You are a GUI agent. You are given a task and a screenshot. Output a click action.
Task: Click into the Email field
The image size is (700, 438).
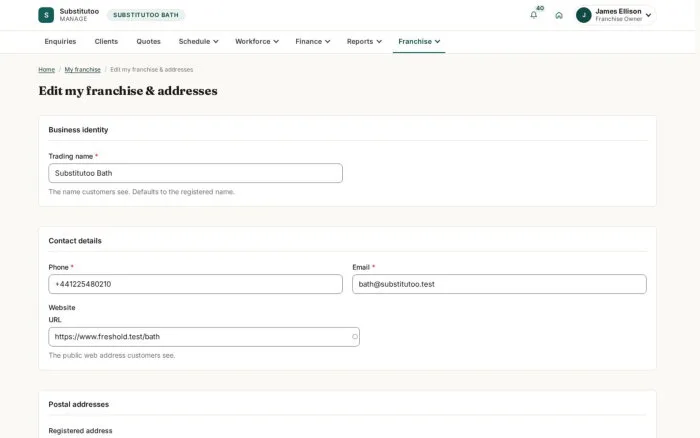pos(499,284)
